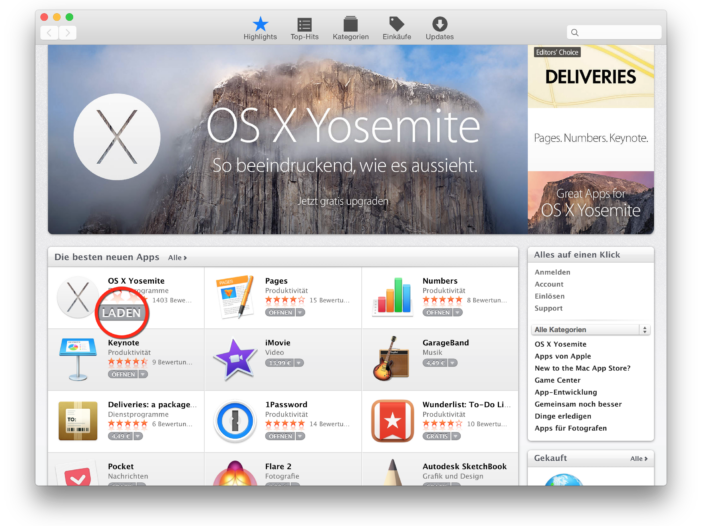Click the Deliveries package icon

point(78,421)
